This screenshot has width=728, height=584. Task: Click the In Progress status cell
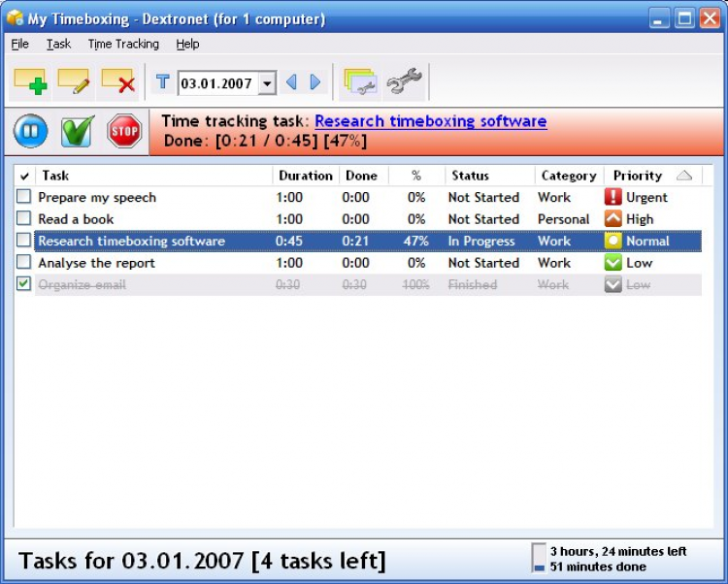point(481,241)
